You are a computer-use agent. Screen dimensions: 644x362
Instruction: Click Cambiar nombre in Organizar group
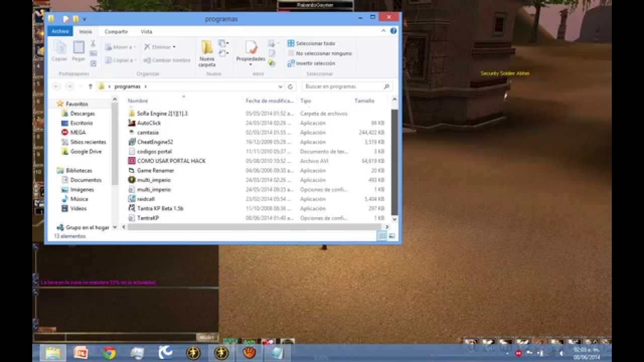coord(167,60)
